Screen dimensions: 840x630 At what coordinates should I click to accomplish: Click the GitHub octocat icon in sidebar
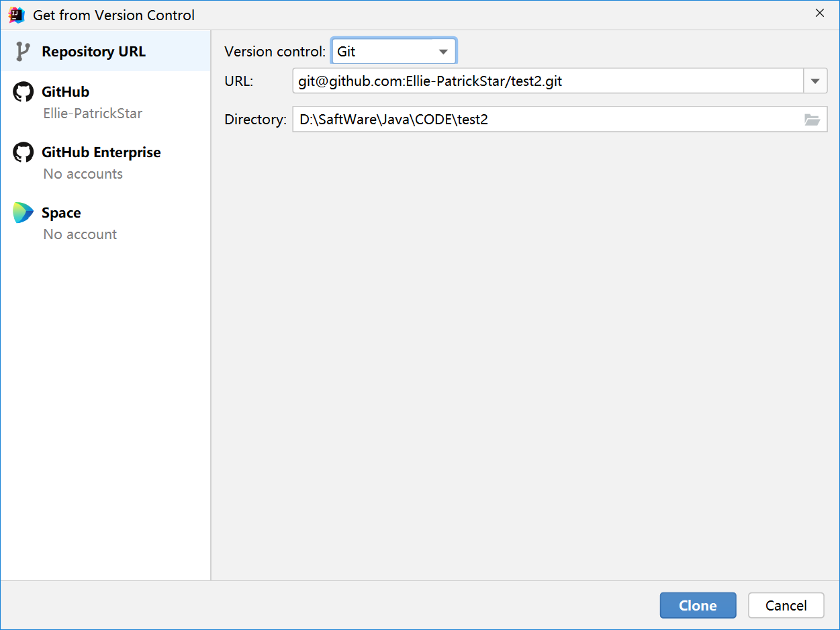tap(23, 92)
